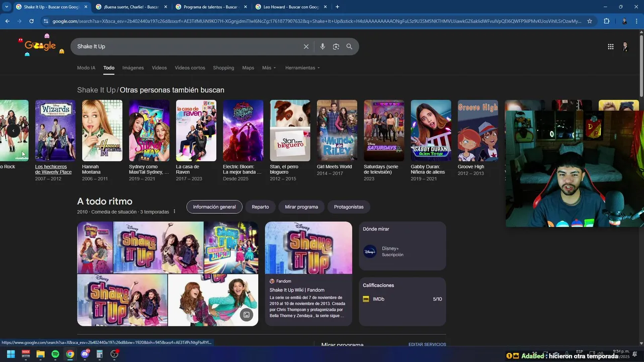Click the Google Pac-Man doodle logo

40,46
